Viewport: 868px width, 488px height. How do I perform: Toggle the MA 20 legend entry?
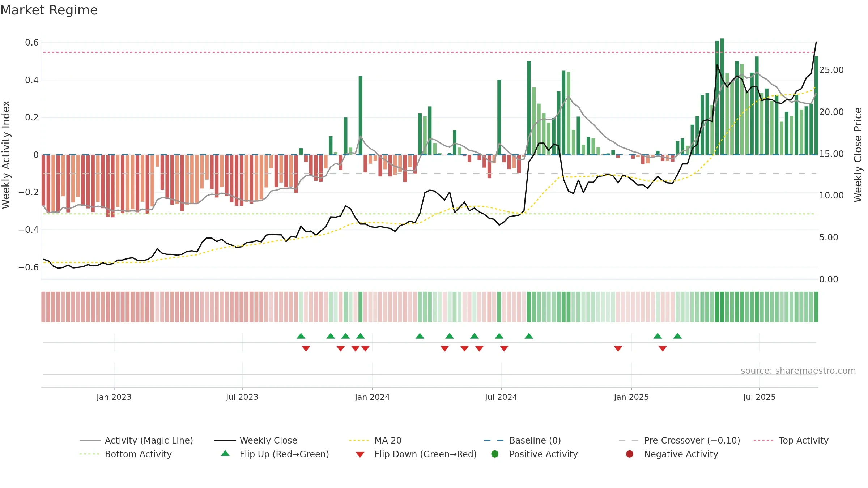(375, 440)
